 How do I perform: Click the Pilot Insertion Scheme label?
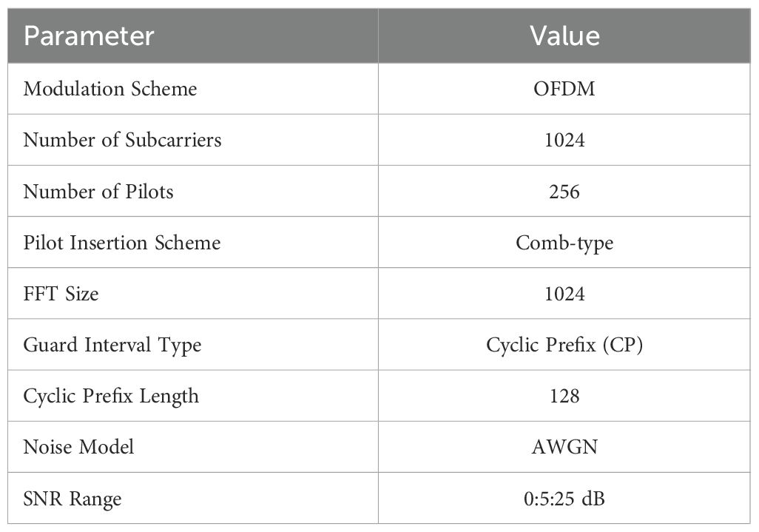click(122, 243)
